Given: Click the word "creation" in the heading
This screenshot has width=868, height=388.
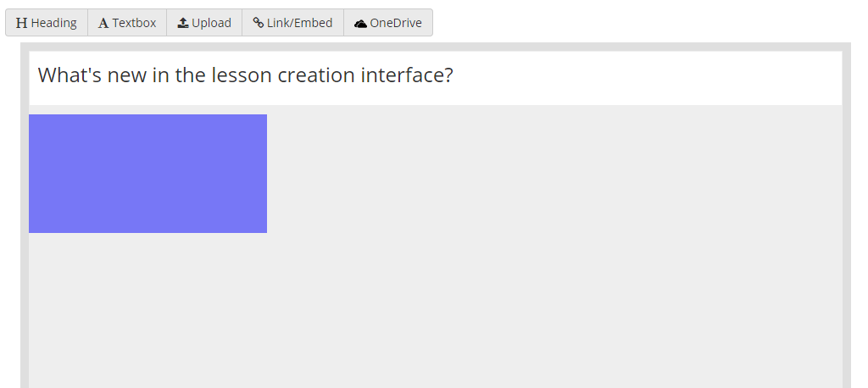Looking at the screenshot, I should 316,75.
